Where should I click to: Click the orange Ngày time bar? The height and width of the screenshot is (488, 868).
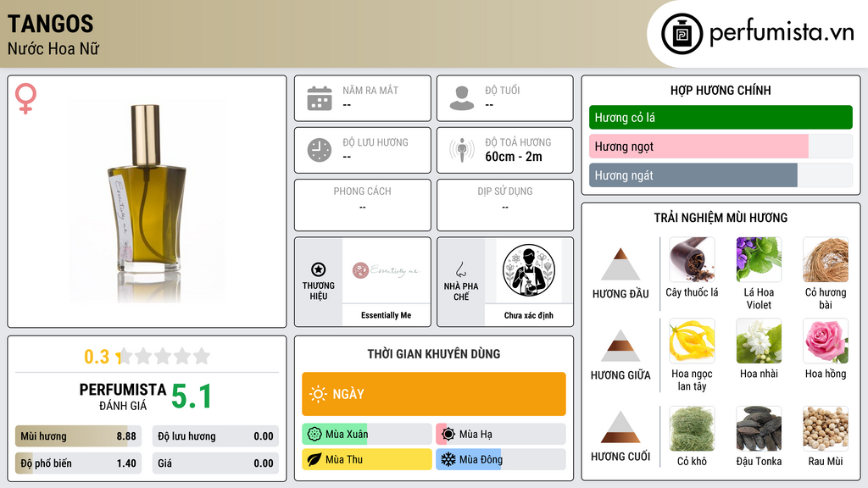[x=434, y=394]
